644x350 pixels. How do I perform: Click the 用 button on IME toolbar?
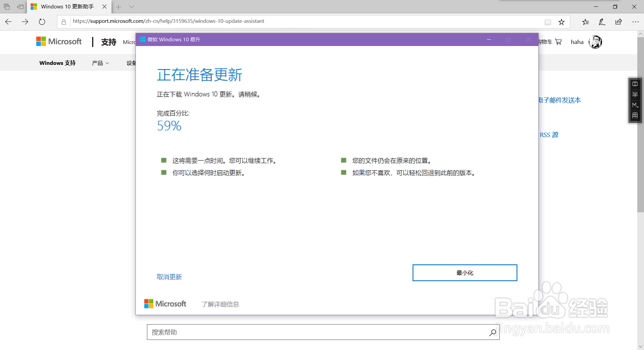(x=635, y=116)
